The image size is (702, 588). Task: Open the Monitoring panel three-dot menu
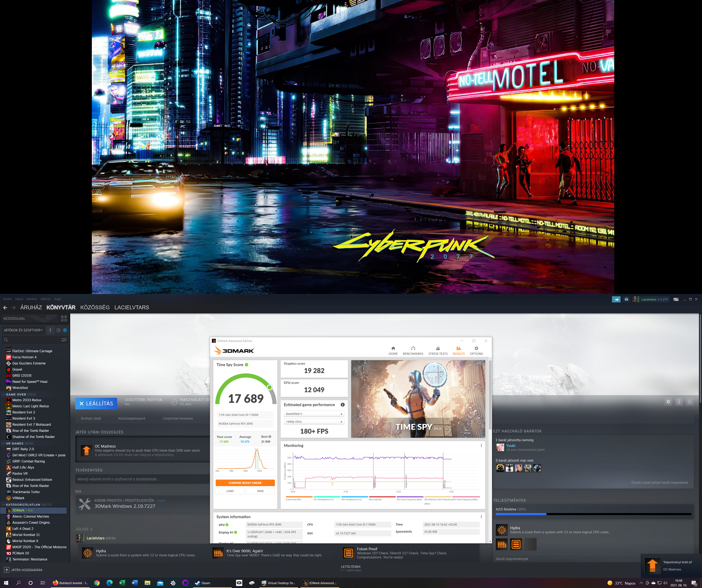click(481, 446)
